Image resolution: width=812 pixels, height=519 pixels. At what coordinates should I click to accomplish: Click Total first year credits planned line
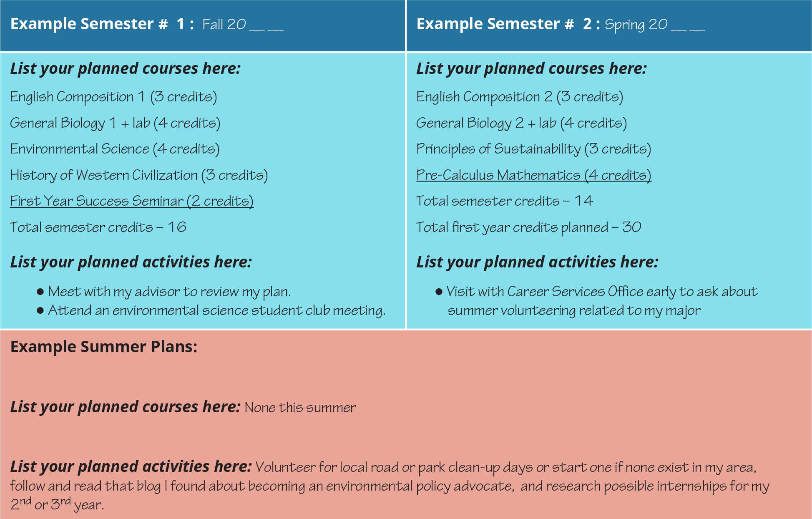click(x=528, y=227)
